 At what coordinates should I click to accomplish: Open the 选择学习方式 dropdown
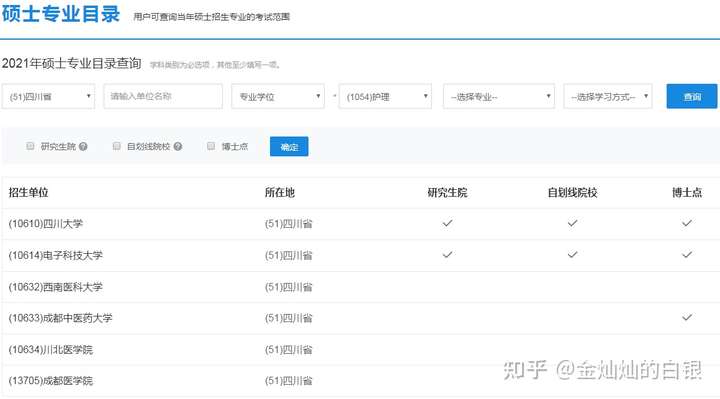pyautogui.click(x=608, y=96)
